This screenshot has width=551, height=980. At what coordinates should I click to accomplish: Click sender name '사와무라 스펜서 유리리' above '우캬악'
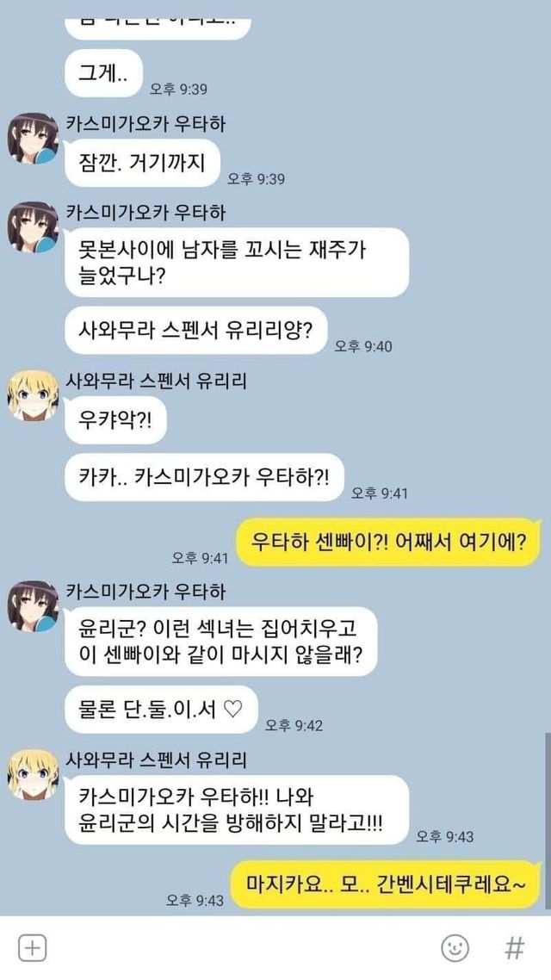click(157, 381)
